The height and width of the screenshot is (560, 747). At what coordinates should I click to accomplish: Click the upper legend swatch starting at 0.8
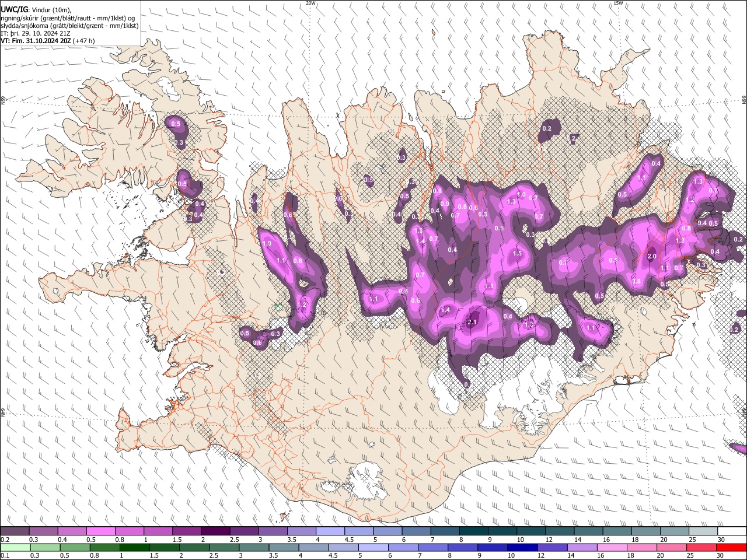tap(130, 531)
